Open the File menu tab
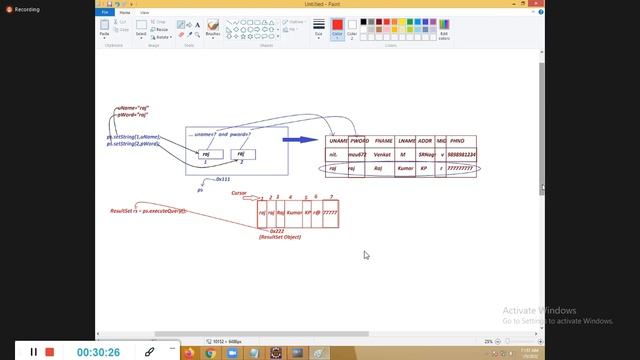This screenshot has width=640, height=360. pyautogui.click(x=105, y=12)
